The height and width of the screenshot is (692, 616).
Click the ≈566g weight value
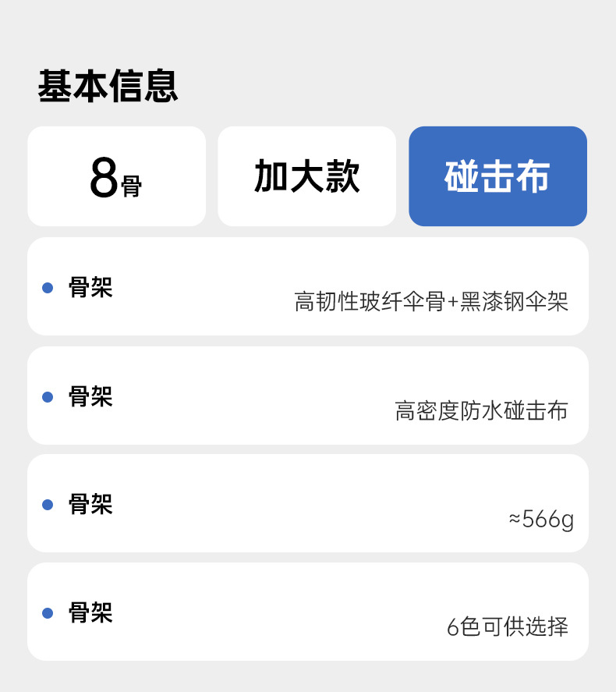[x=540, y=519]
